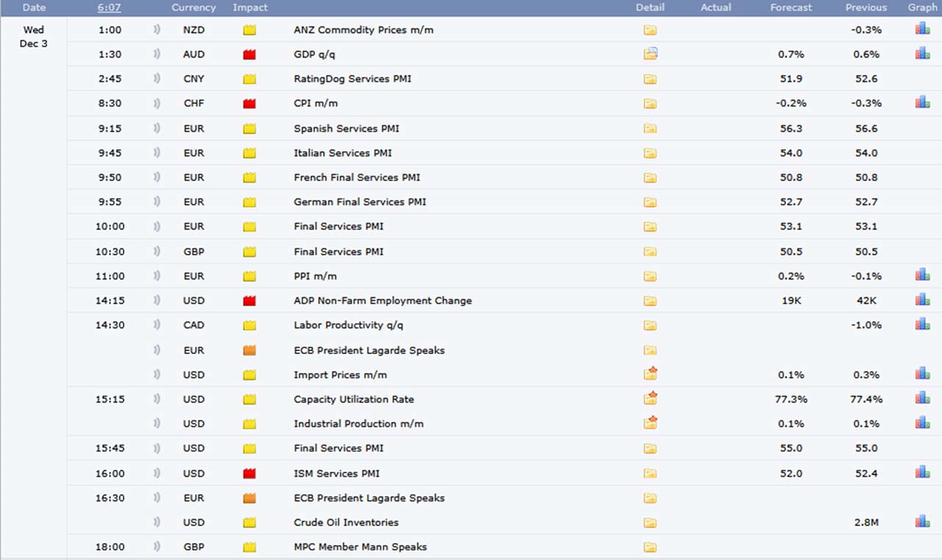Open graph for ADP Non-Farm Employment Change

(x=922, y=300)
